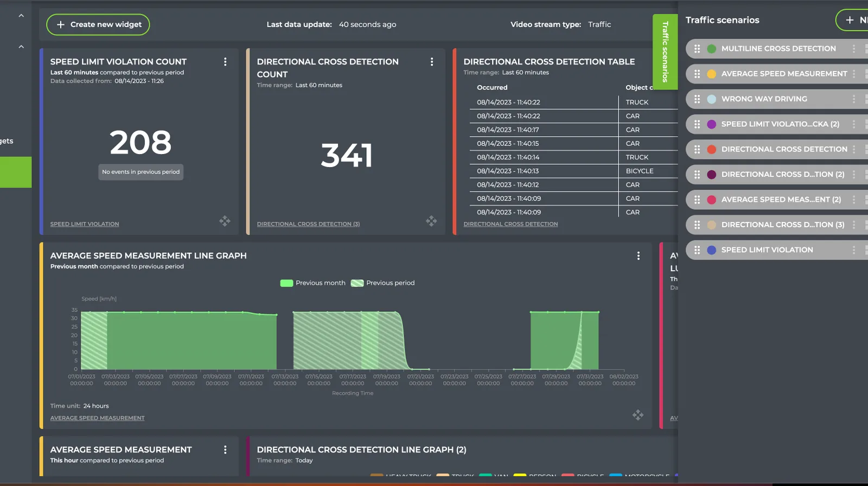Click the 341 cross detection count value
This screenshot has width=868, height=486.
[347, 156]
